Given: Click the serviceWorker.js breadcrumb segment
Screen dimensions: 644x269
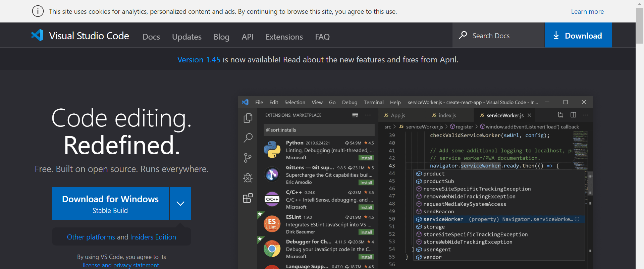Looking at the screenshot, I should [x=421, y=126].
